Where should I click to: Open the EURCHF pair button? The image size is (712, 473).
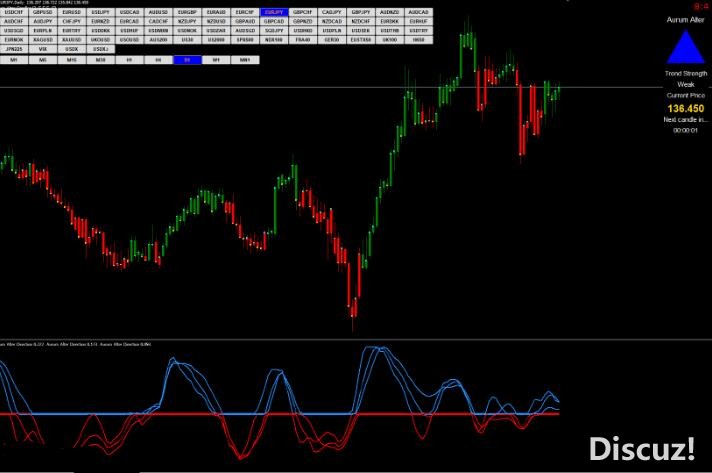[245, 12]
